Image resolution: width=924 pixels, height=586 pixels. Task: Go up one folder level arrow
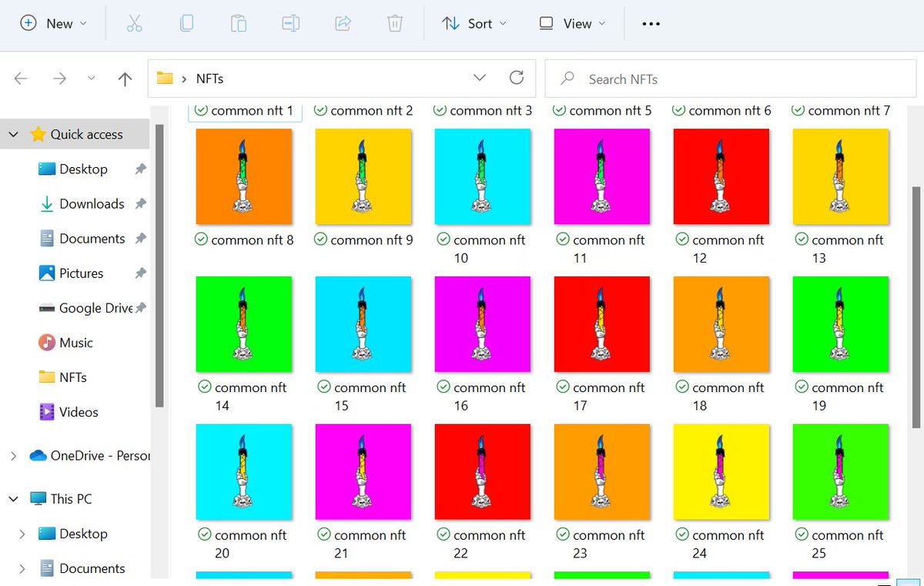pyautogui.click(x=125, y=79)
